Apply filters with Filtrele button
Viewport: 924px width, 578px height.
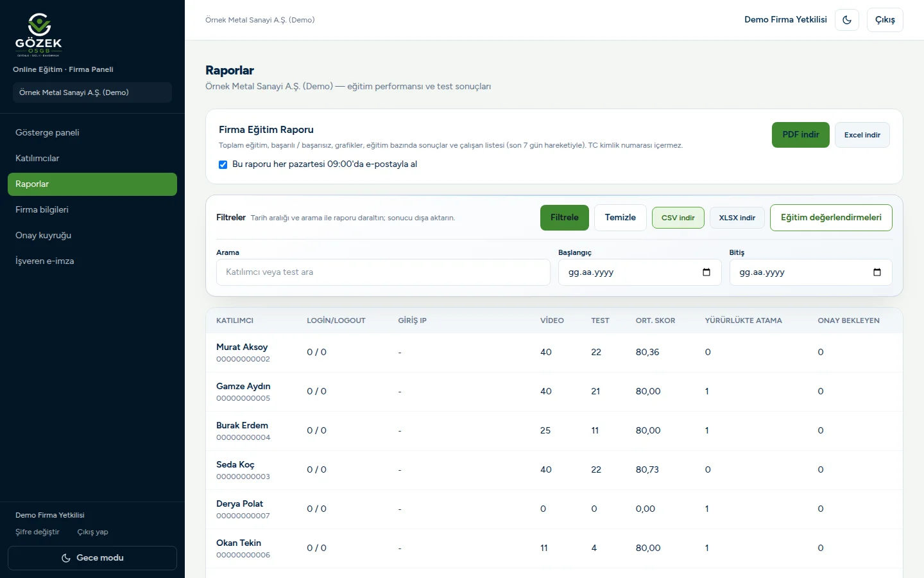(x=565, y=218)
